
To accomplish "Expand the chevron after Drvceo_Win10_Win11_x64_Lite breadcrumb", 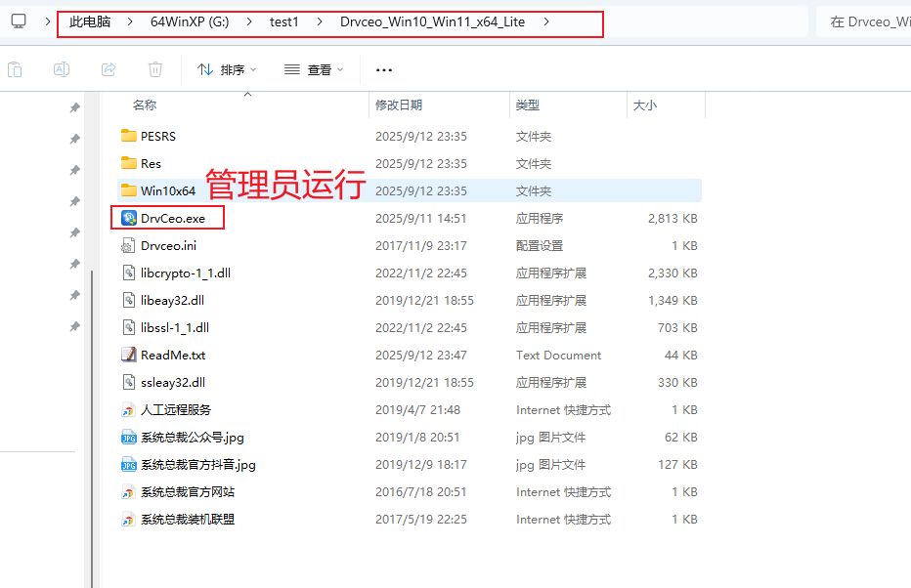I will pos(545,21).
